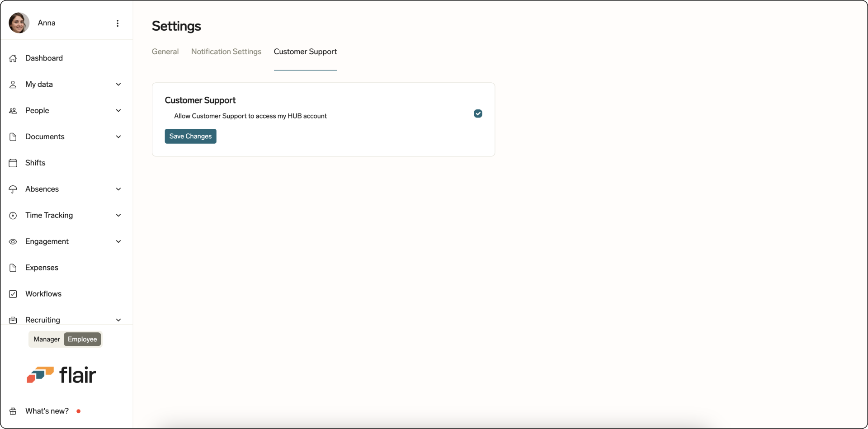The image size is (868, 429).
Task: Click the Dashboard icon in the sidebar
Action: [x=13, y=58]
